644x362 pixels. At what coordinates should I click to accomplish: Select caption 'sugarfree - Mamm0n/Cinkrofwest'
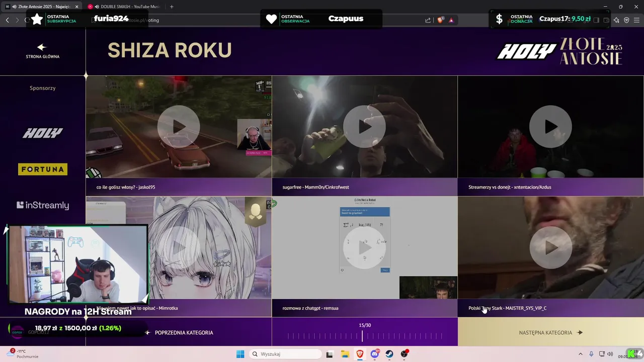tap(315, 187)
